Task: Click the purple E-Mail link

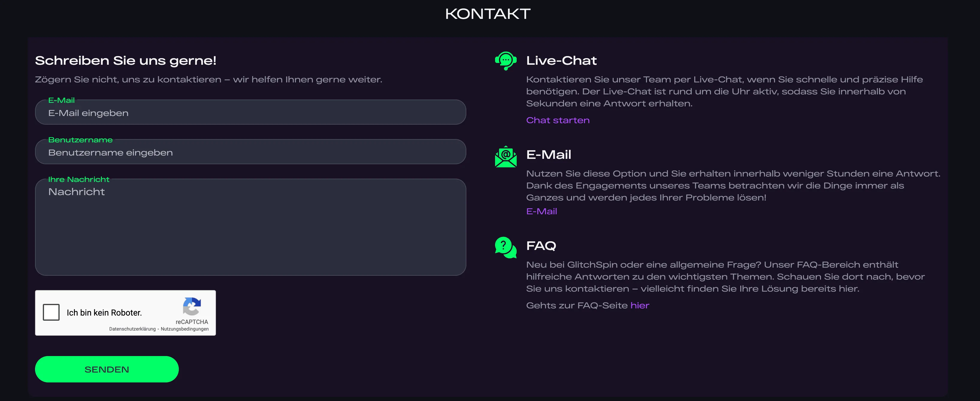Action: (x=541, y=211)
